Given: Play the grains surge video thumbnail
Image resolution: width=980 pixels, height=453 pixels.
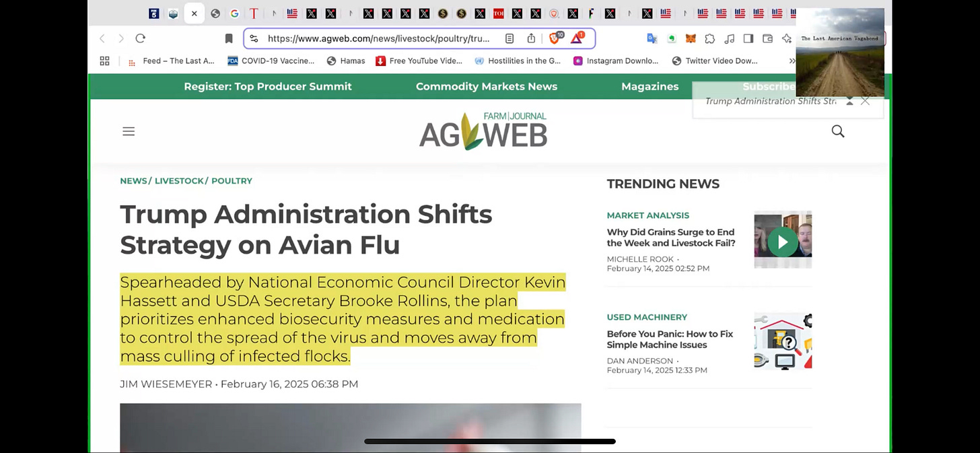Looking at the screenshot, I should (783, 240).
